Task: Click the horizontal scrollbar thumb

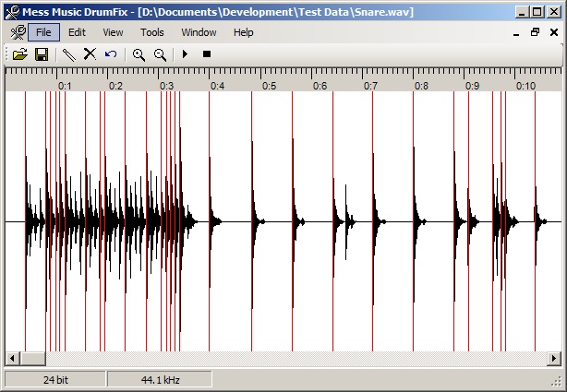Action: (32, 359)
